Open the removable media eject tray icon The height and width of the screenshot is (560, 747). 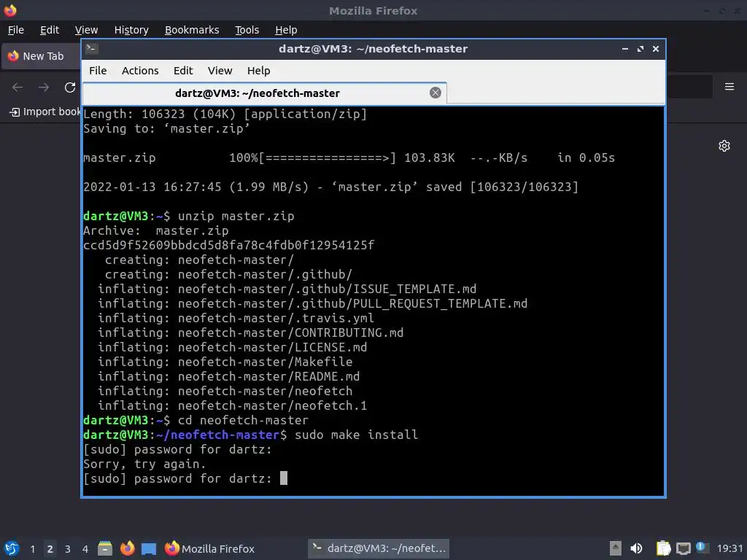(x=616, y=548)
